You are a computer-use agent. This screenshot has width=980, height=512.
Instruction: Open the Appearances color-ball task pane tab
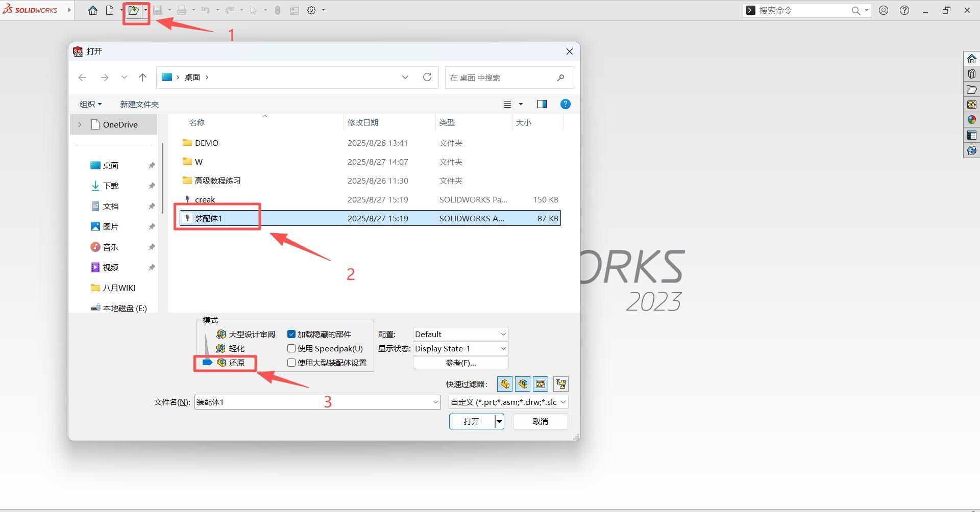pyautogui.click(x=971, y=120)
